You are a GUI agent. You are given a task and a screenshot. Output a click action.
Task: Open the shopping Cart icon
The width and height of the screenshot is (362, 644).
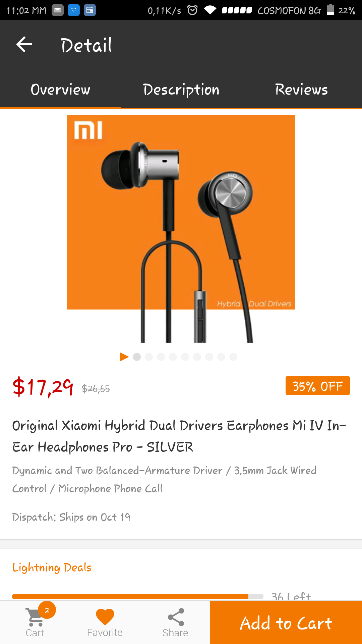(35, 618)
